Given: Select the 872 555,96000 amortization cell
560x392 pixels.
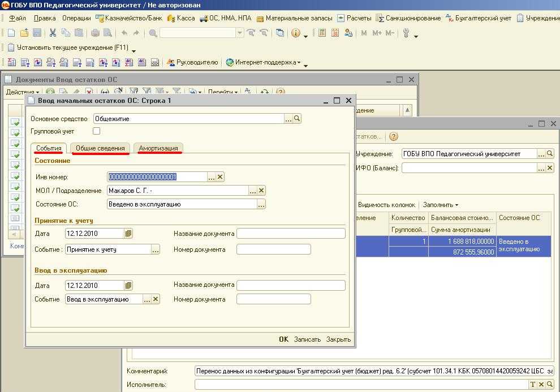Looking at the screenshot, I should tap(462, 252).
